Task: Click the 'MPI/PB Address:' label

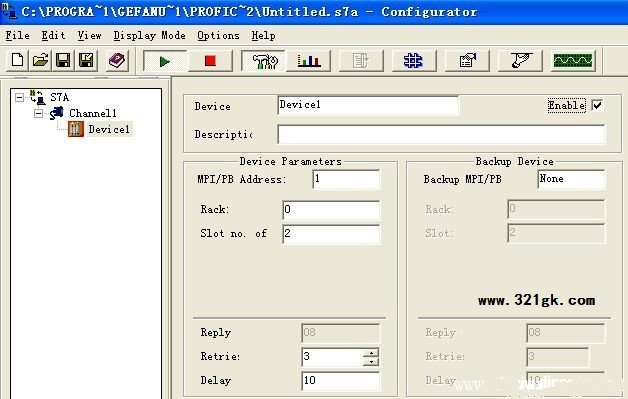Action: point(242,179)
